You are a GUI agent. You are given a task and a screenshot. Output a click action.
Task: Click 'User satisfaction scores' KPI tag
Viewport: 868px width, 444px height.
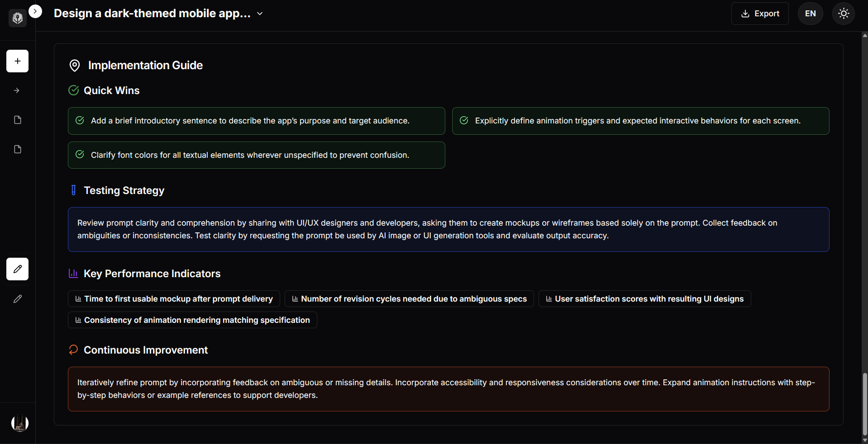coord(644,299)
